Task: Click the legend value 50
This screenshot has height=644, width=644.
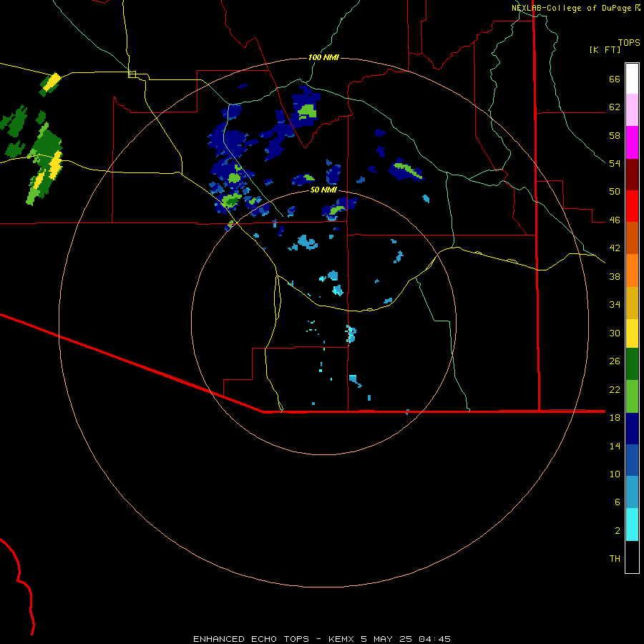Action: (x=615, y=192)
